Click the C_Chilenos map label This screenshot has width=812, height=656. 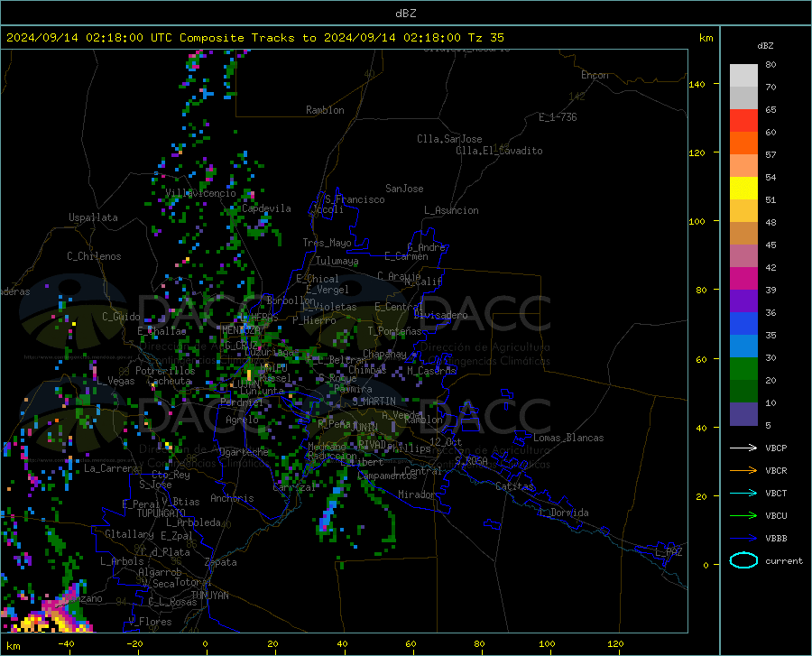pos(94,256)
